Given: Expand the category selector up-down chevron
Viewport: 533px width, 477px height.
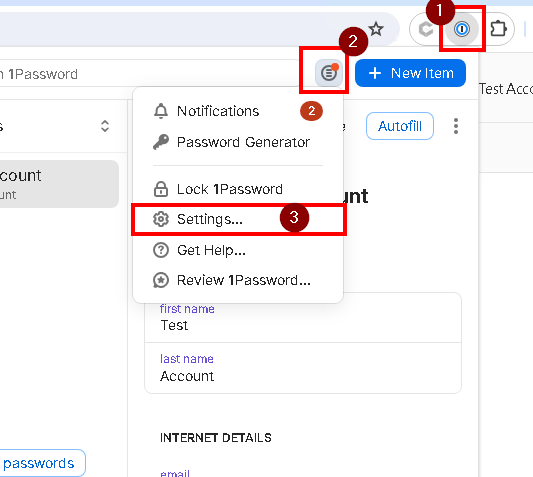Looking at the screenshot, I should coord(105,126).
